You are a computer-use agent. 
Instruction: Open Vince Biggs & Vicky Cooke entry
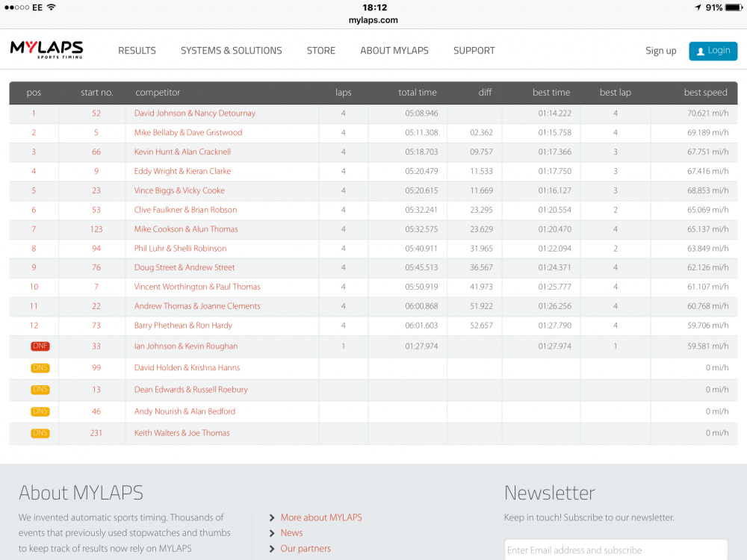click(x=179, y=190)
